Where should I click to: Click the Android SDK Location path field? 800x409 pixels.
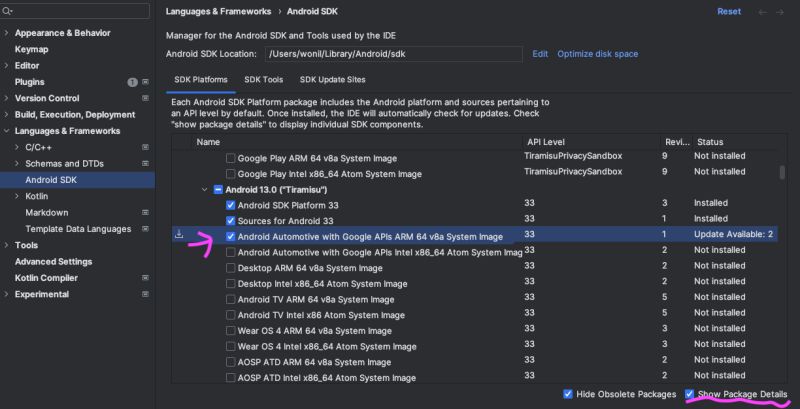tap(393, 54)
